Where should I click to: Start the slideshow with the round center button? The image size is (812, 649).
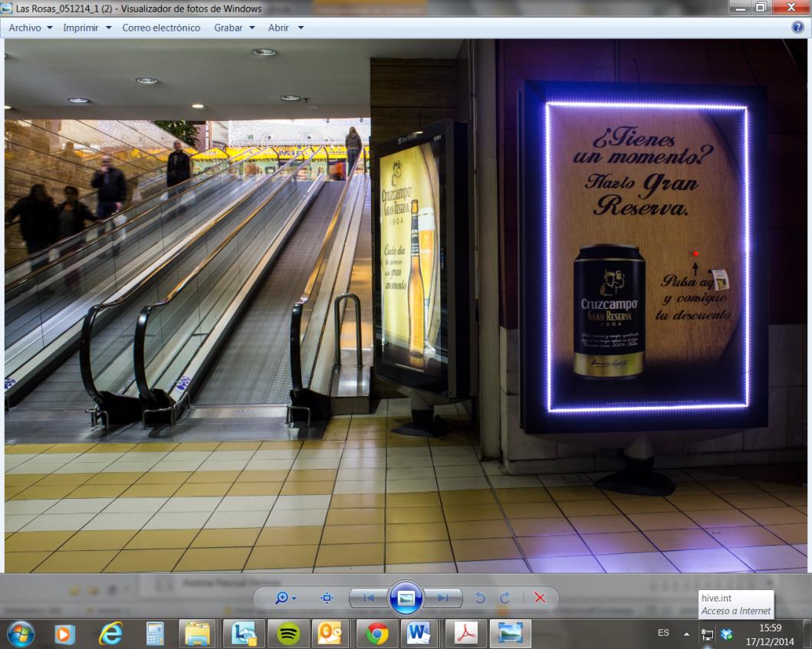coord(406,598)
